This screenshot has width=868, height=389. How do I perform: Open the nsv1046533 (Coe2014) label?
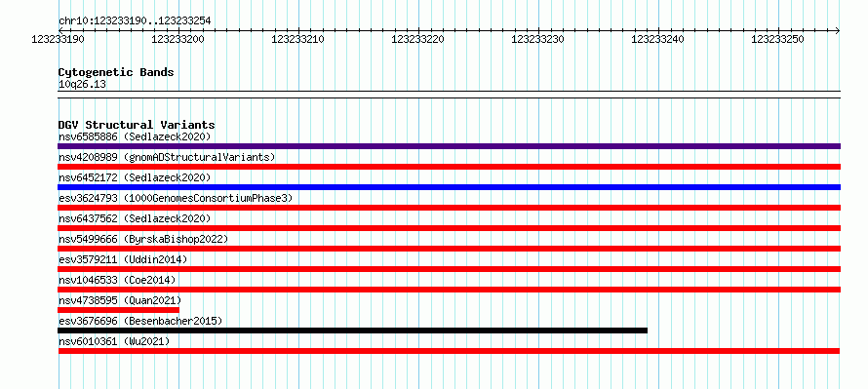pos(117,280)
